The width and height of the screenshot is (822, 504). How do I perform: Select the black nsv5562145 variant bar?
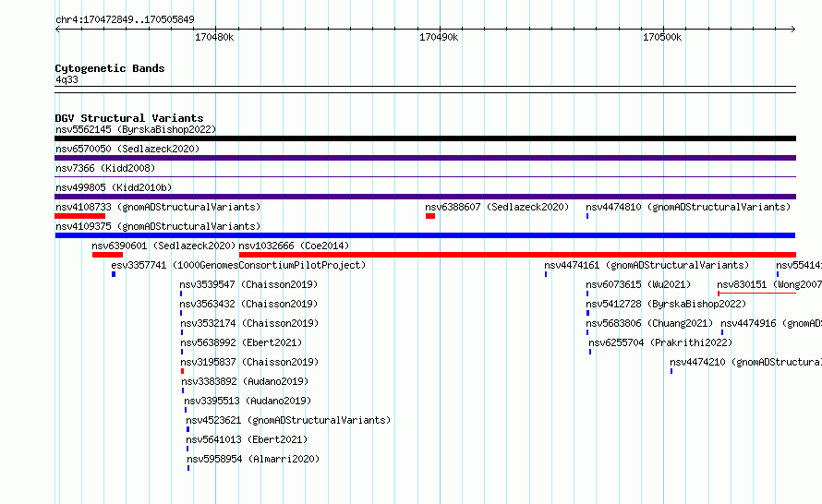(x=425, y=138)
